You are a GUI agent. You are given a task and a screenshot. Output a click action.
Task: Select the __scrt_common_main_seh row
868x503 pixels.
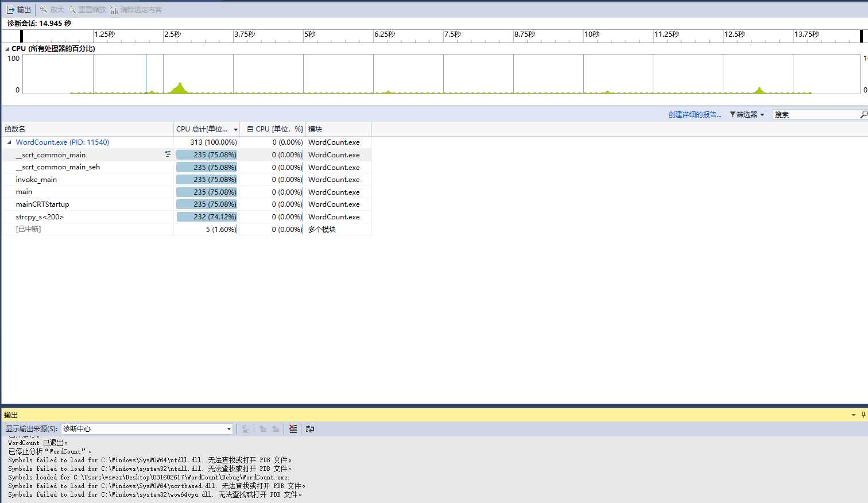click(187, 167)
